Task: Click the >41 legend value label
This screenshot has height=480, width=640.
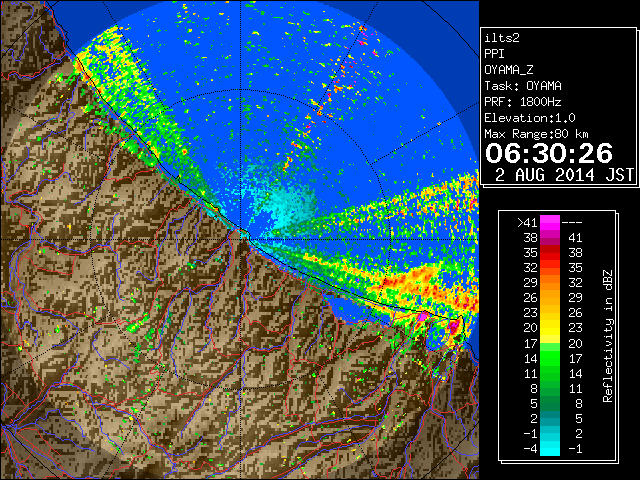Action: [527, 223]
